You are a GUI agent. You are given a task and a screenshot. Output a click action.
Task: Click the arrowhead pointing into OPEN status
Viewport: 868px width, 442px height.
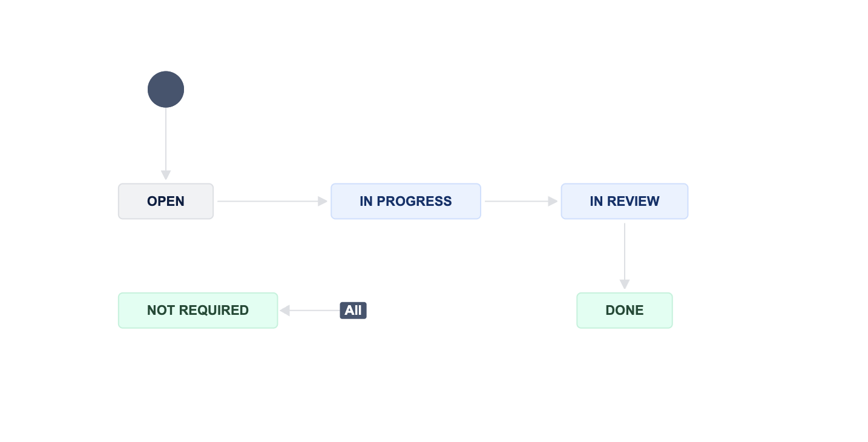point(166,175)
